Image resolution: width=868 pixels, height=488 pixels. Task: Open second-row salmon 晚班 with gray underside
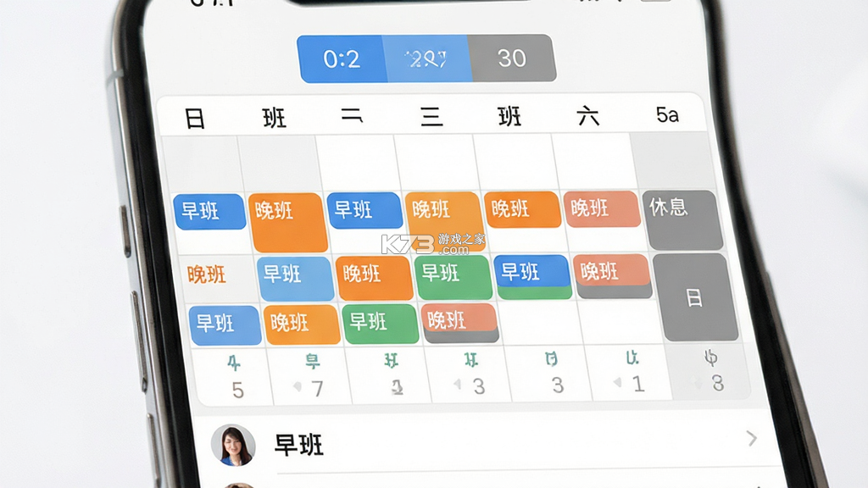(613, 276)
